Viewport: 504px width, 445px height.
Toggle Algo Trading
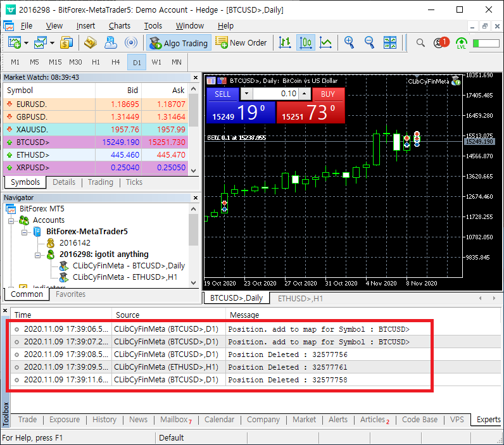pos(179,43)
